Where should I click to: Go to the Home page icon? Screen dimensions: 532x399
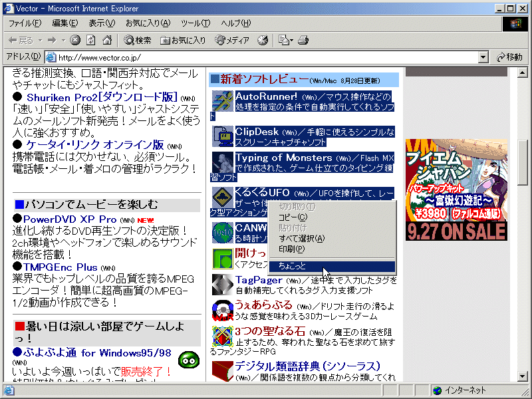tap(107, 40)
